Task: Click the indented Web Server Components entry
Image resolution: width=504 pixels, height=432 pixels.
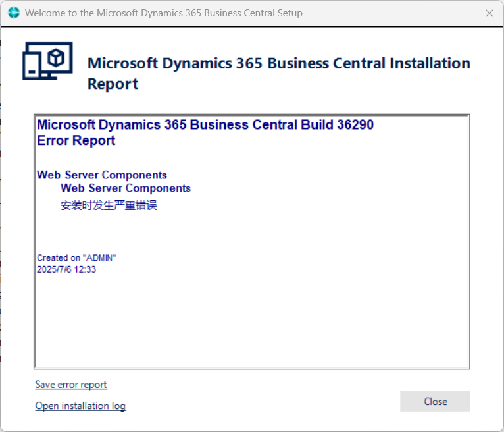Action: 126,188
